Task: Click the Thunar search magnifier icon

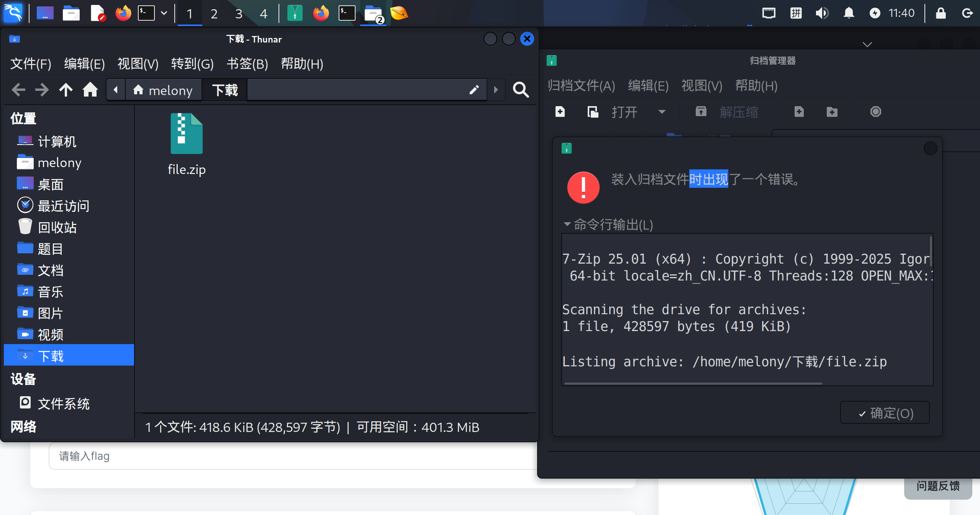Action: click(521, 90)
